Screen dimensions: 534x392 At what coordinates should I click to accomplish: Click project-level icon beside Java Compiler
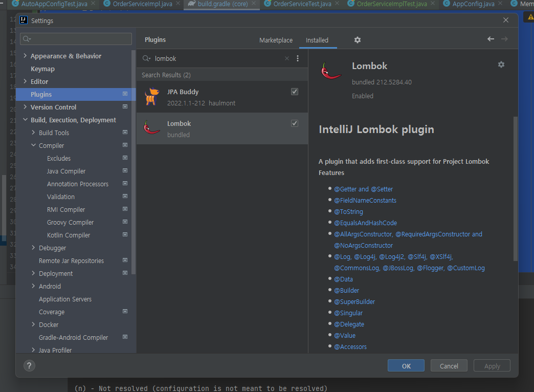coord(125,171)
